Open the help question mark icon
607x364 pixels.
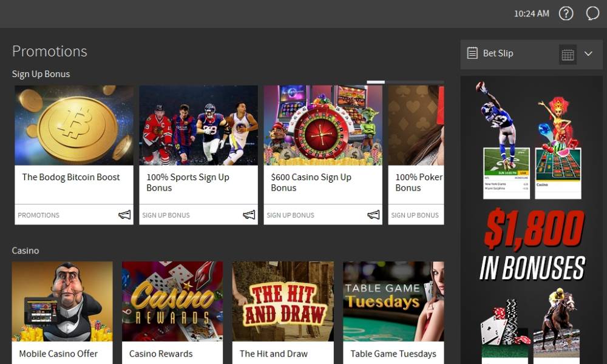(x=566, y=13)
